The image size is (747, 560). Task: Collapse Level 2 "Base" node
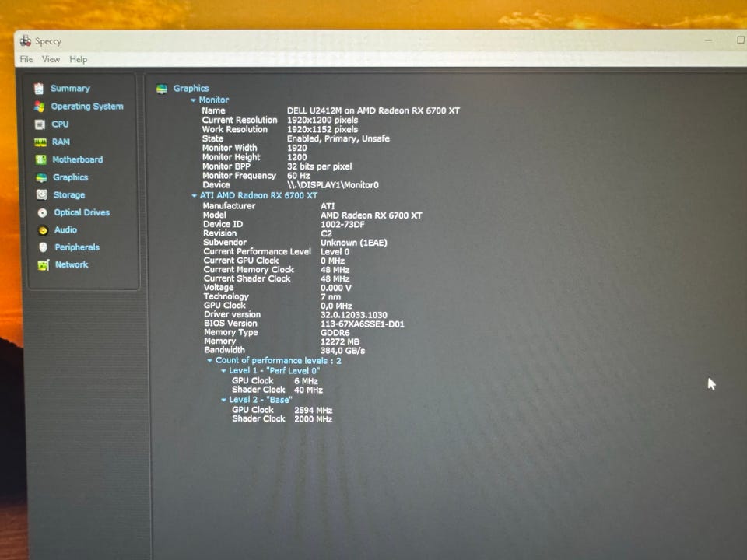coord(223,400)
